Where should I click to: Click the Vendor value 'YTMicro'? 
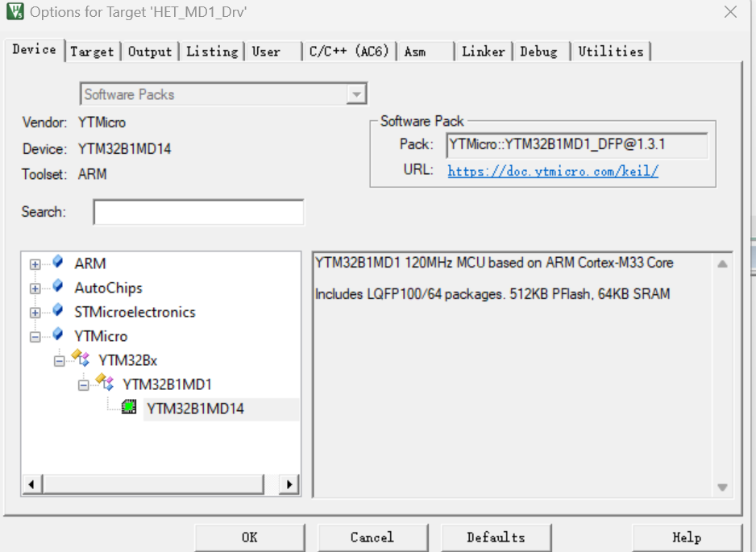click(102, 122)
